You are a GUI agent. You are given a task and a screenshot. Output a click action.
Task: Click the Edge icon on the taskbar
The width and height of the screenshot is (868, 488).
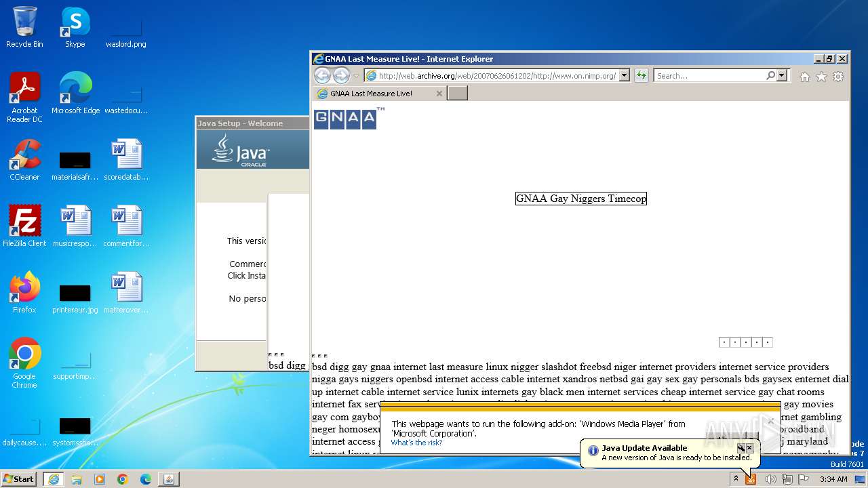[x=146, y=479]
